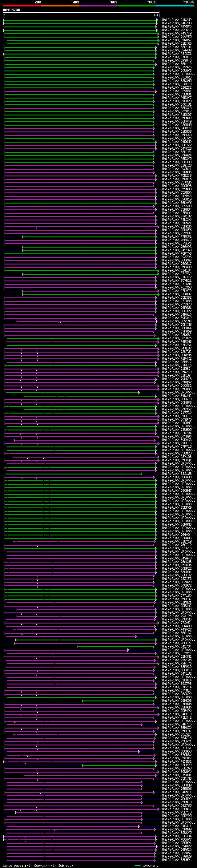
Task: Click the purple ~60% identity legend segment
Action: pyautogui.click(x=99, y=6)
